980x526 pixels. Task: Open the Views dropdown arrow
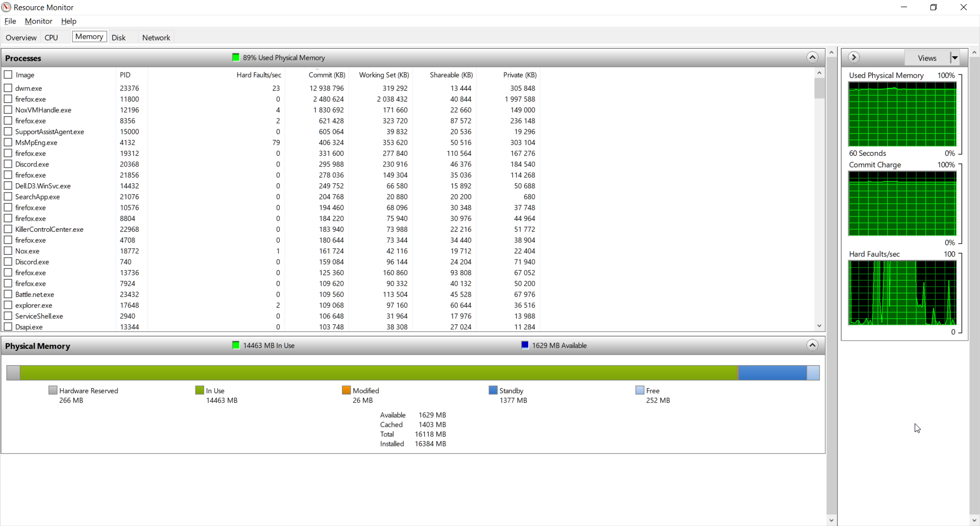click(x=954, y=58)
